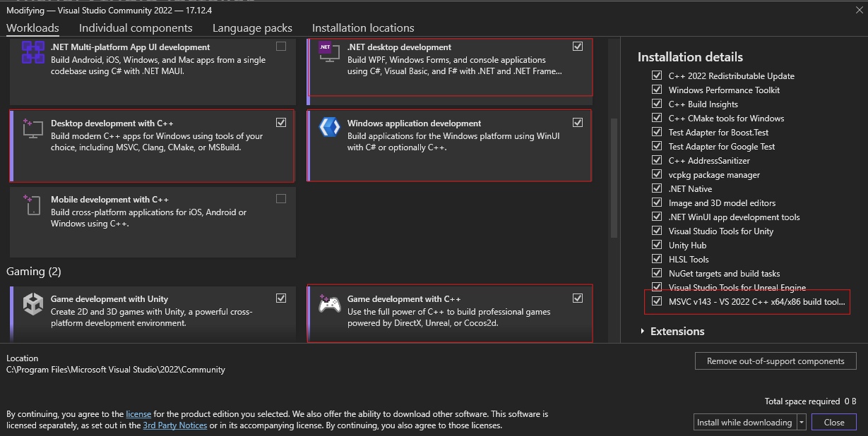Image resolution: width=868 pixels, height=436 pixels.
Task: Check the .NET Multi-platform App UI workload
Action: pyautogui.click(x=281, y=47)
